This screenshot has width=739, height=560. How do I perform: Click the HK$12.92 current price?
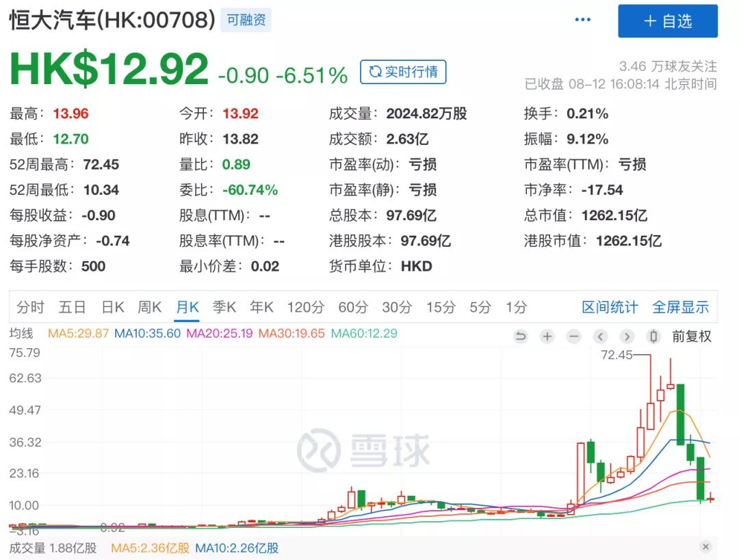coord(109,69)
